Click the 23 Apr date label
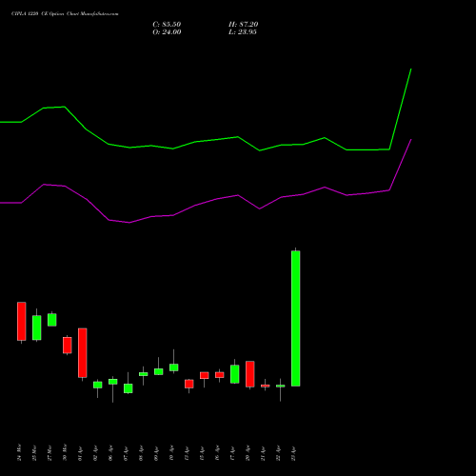This screenshot has height=476, width=476. point(293,453)
